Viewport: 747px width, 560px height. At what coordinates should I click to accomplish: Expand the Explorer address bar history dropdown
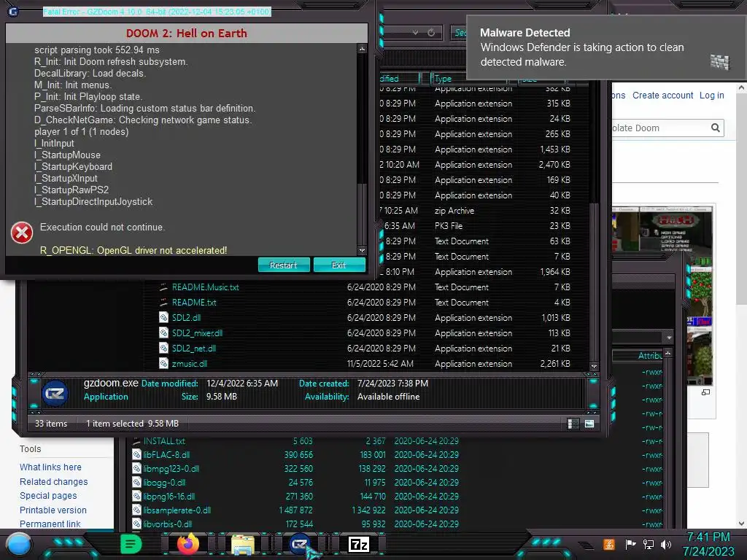(415, 32)
